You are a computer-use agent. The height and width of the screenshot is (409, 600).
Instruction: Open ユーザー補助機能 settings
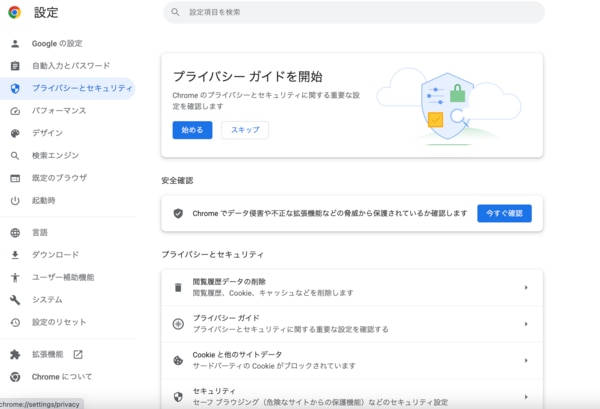point(63,277)
